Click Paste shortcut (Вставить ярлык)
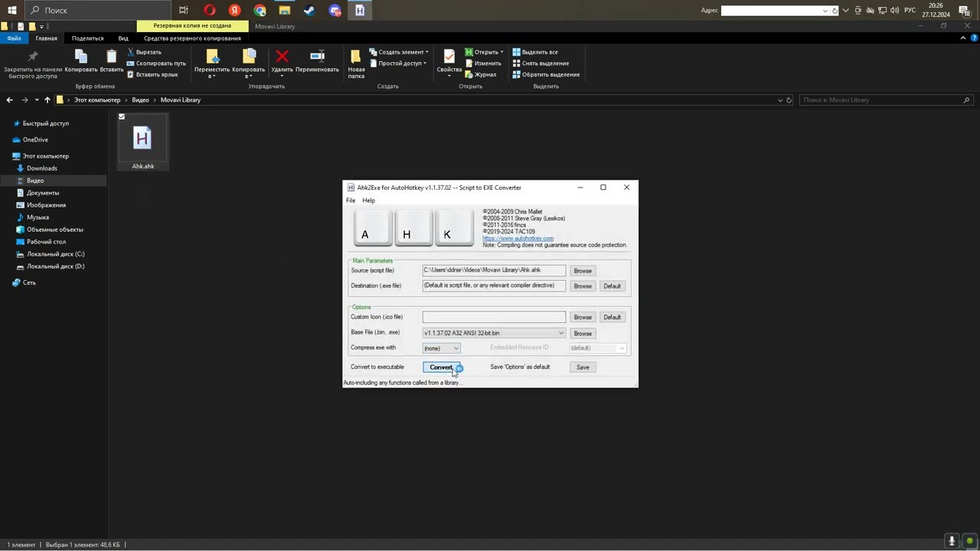 (x=152, y=74)
